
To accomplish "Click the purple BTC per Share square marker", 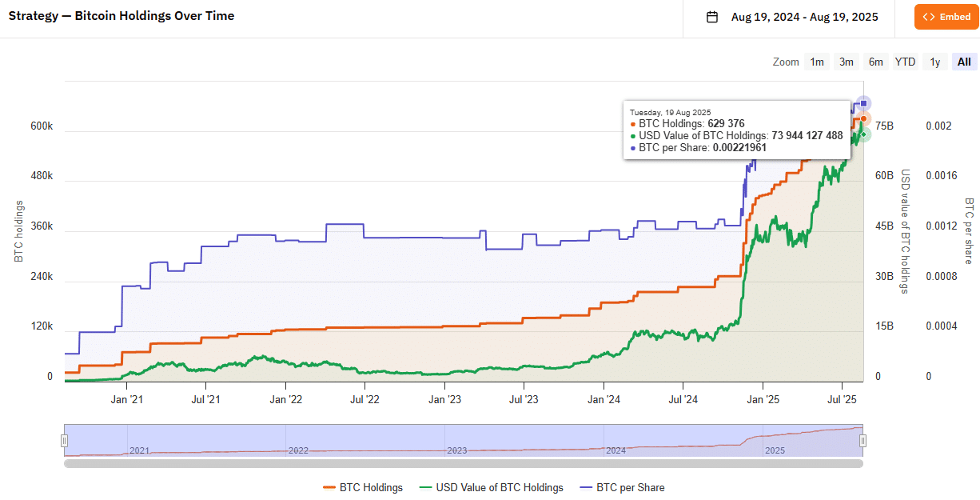I will pos(863,103).
